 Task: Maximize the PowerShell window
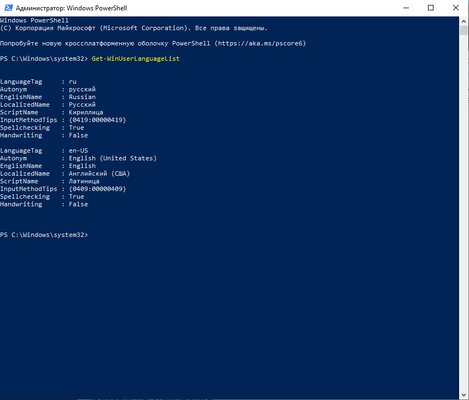[x=431, y=8]
